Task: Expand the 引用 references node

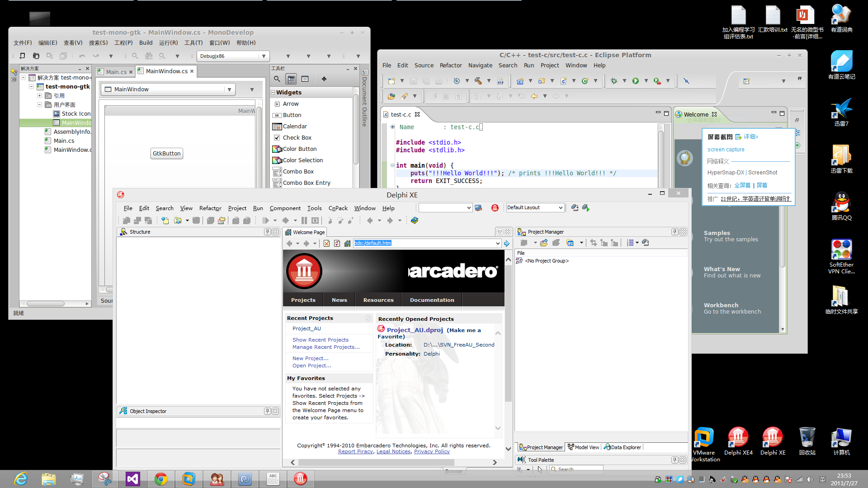Action: pos(39,96)
